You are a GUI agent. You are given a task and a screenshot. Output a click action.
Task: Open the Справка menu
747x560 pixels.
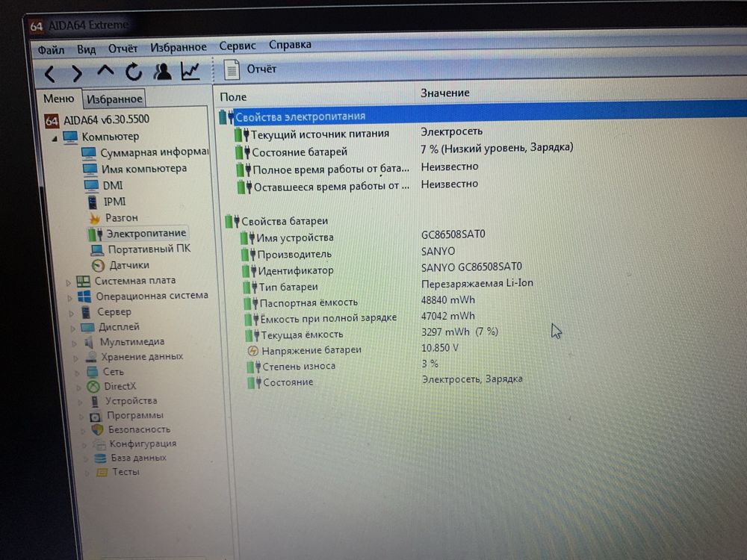(290, 44)
